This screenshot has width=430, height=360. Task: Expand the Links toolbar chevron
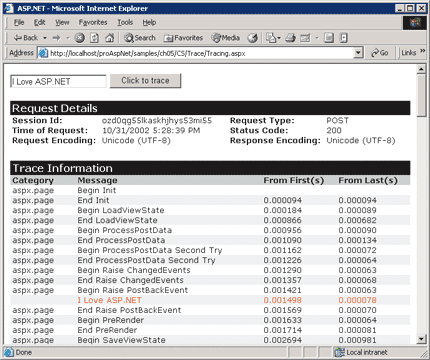pyautogui.click(x=422, y=51)
